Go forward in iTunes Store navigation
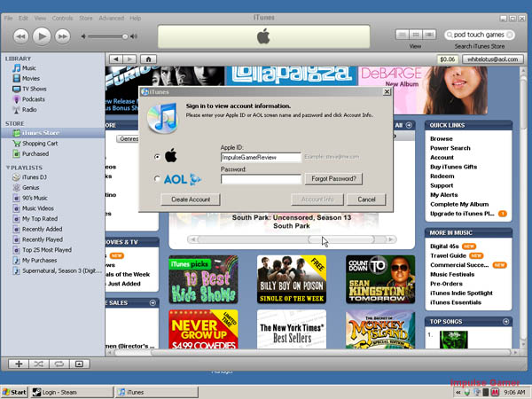The image size is (532, 399). tap(129, 59)
